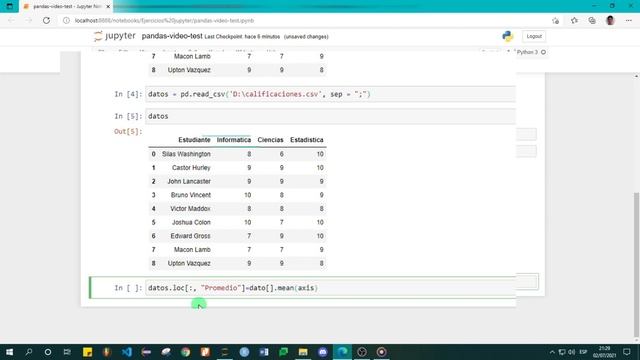Open Task View on the taskbar

[67, 352]
